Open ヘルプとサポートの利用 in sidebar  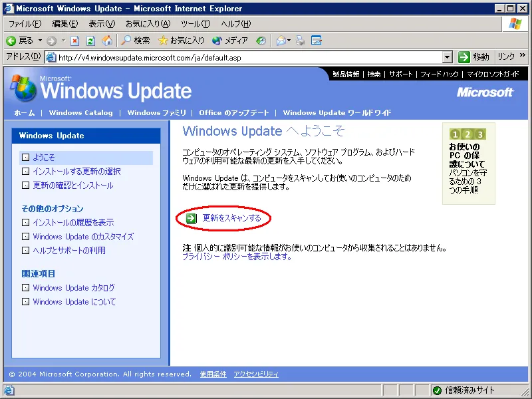pyautogui.click(x=69, y=251)
